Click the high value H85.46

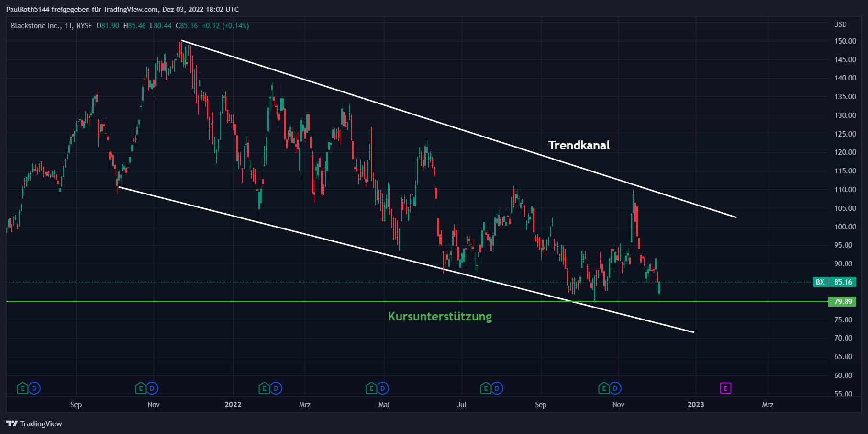coord(134,26)
